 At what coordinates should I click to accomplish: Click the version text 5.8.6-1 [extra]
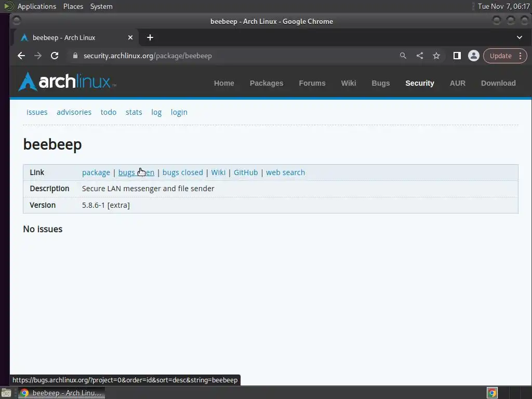click(106, 205)
